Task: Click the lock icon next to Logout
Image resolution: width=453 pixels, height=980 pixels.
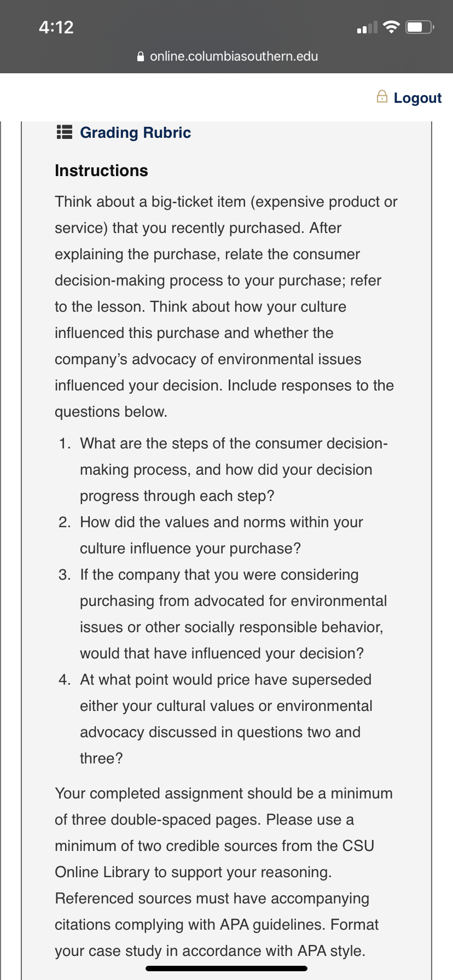Action: tap(382, 97)
